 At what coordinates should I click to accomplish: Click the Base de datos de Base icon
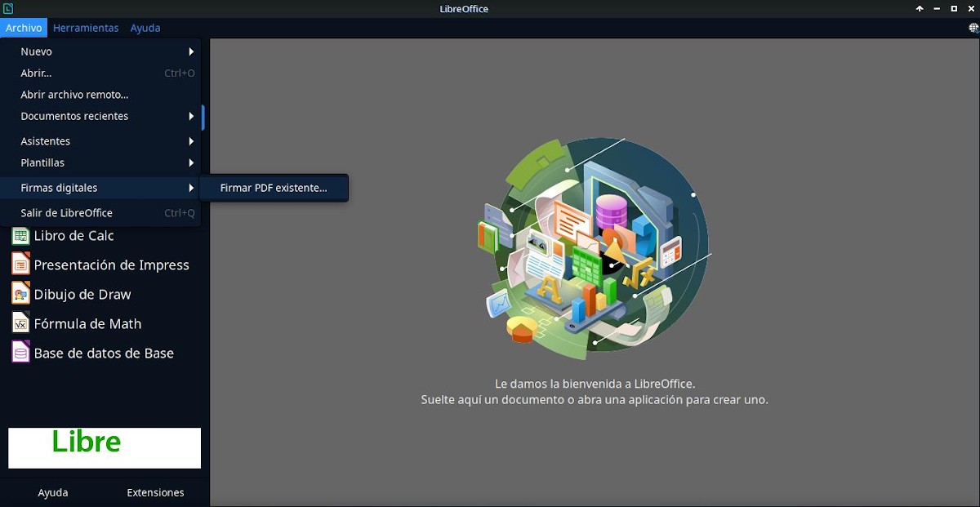(20, 353)
